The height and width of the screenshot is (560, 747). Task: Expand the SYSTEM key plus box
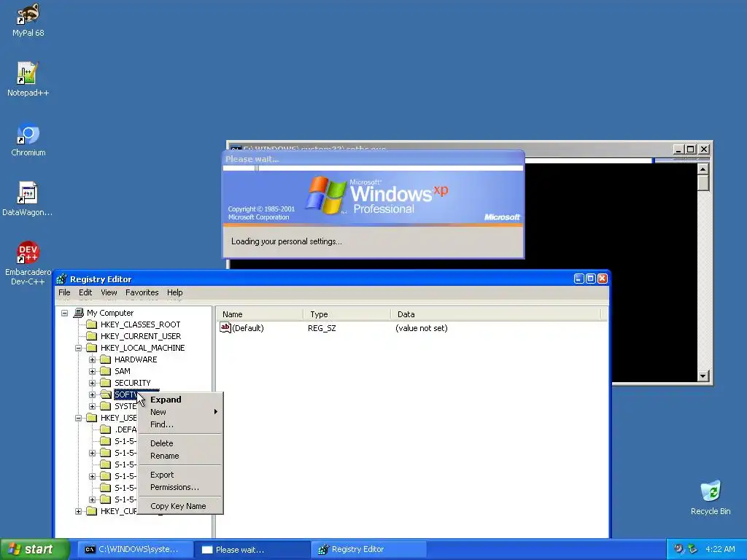coord(93,406)
